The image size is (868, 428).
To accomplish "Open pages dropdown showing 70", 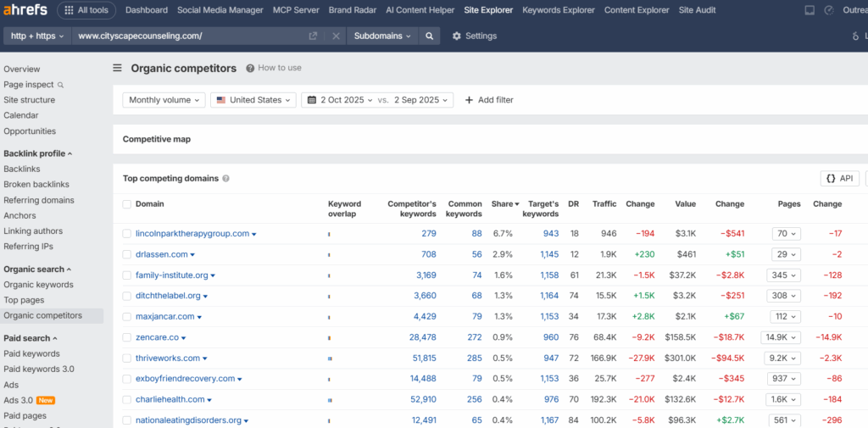I will 786,234.
